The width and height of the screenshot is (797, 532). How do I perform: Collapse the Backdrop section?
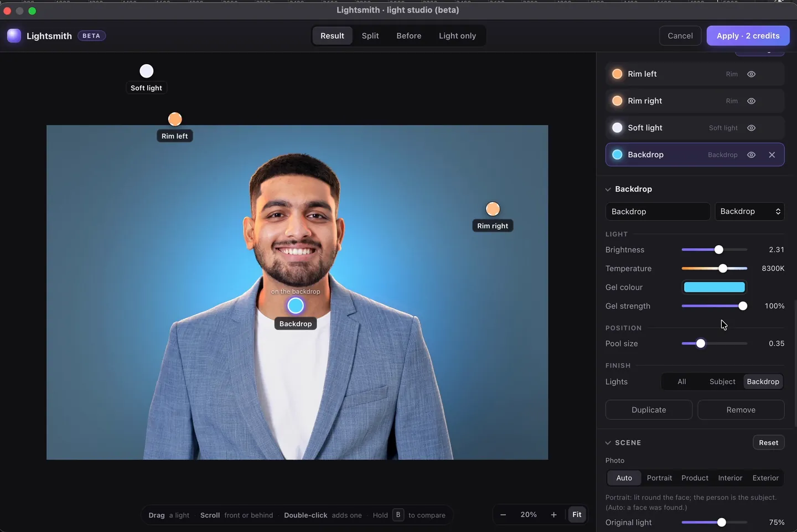(x=608, y=189)
